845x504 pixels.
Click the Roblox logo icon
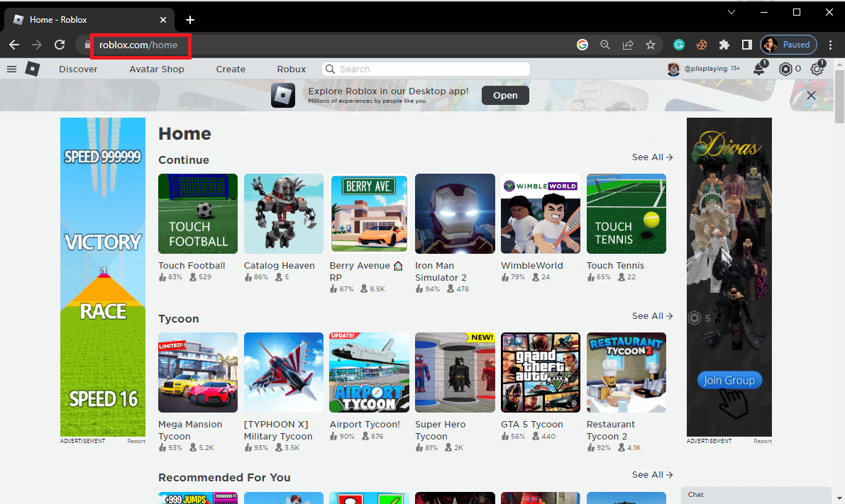tap(33, 69)
